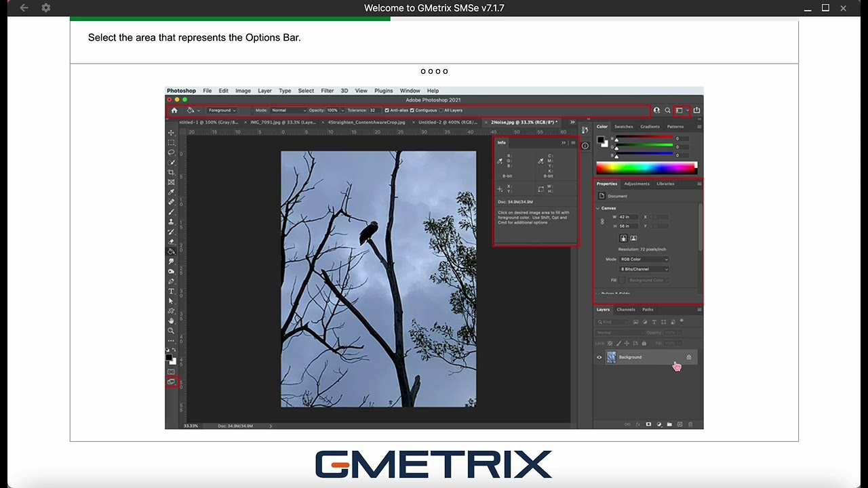Open the Window menu

tap(410, 91)
